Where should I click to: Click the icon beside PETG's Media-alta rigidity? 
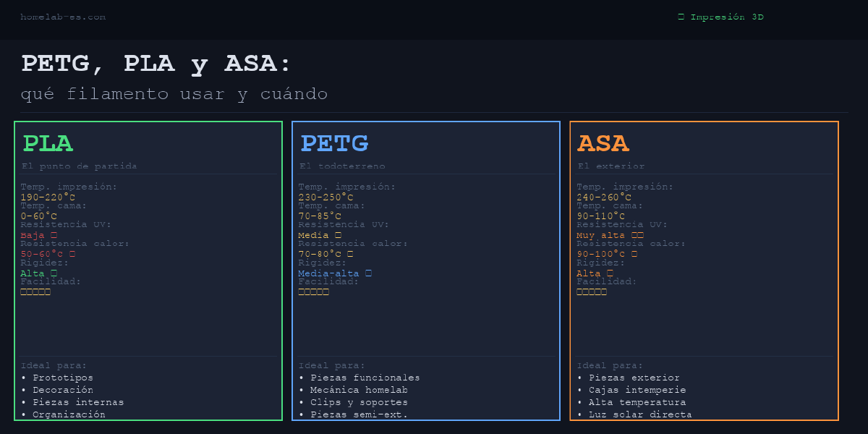(x=368, y=273)
